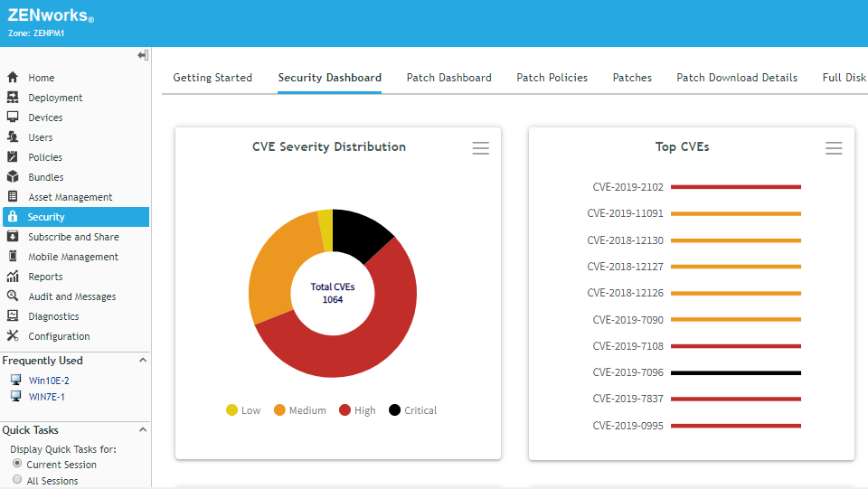Click the Win10E-2 device icon

[x=16, y=380]
